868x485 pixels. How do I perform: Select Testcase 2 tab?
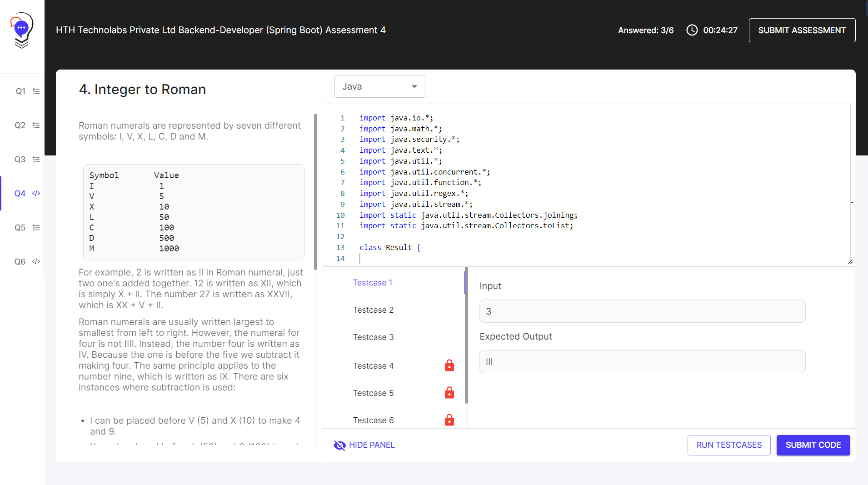tap(373, 310)
